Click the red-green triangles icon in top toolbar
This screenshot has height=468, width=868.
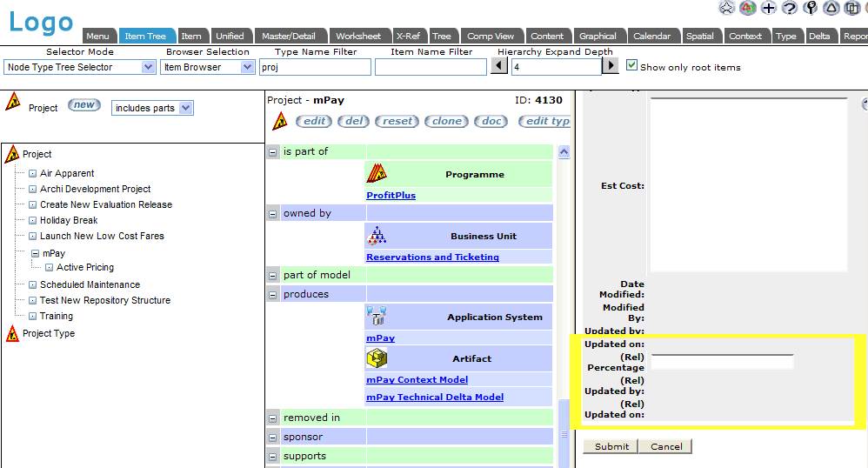coord(747,8)
